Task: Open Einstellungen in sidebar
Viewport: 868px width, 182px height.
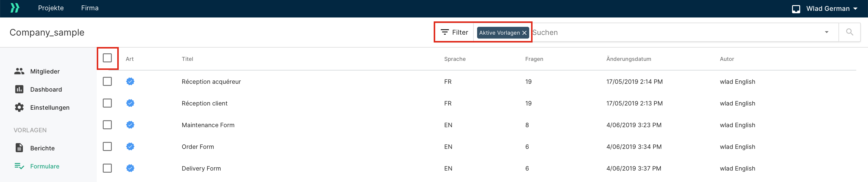Action: 50,108
